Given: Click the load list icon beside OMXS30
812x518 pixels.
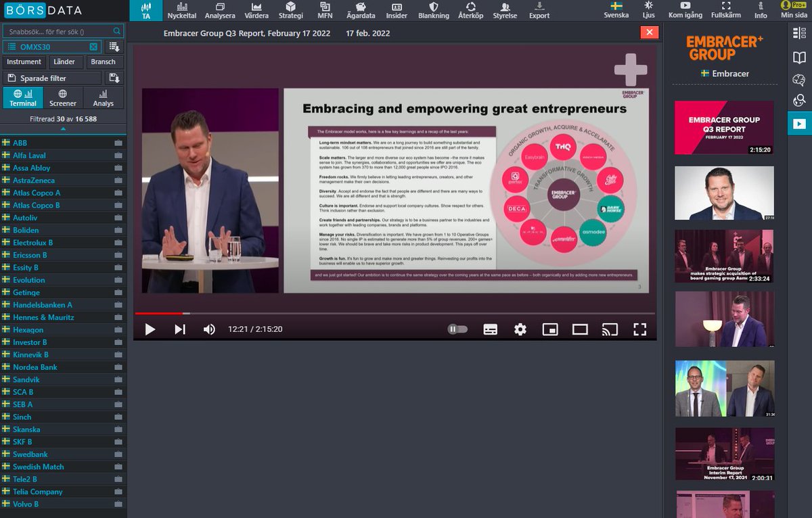Looking at the screenshot, I should 114,47.
